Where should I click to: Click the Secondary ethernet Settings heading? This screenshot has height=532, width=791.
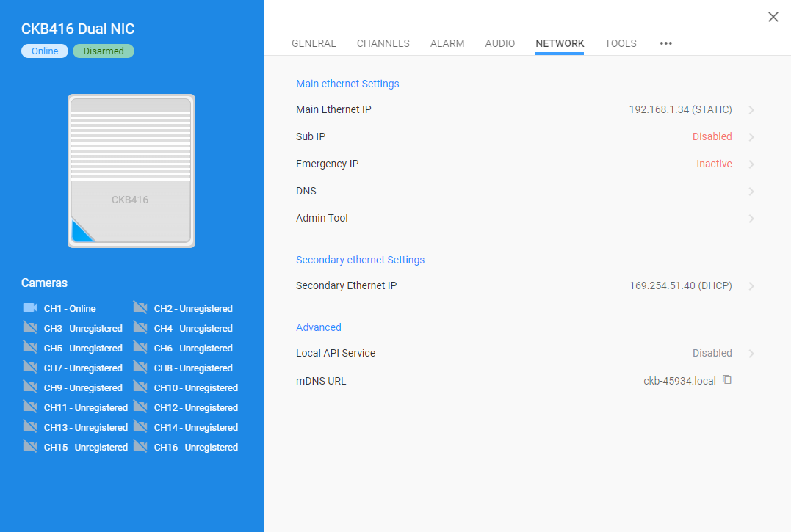pos(360,260)
